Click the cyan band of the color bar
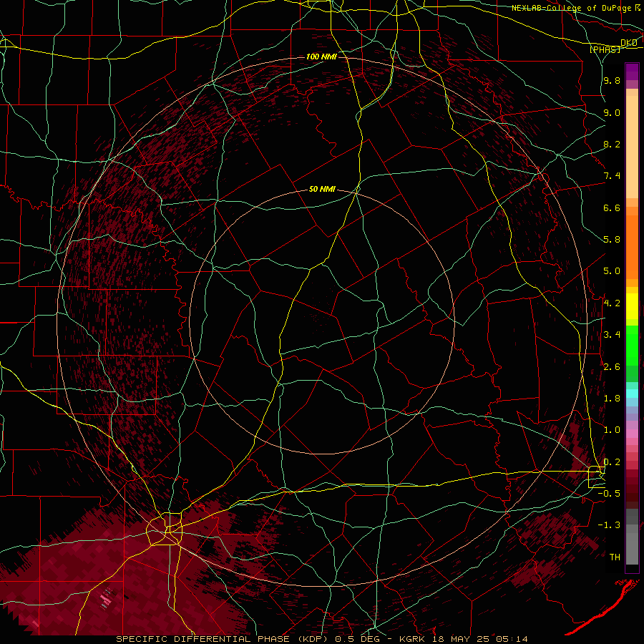Screen dimensions: 644x644 click(632, 394)
